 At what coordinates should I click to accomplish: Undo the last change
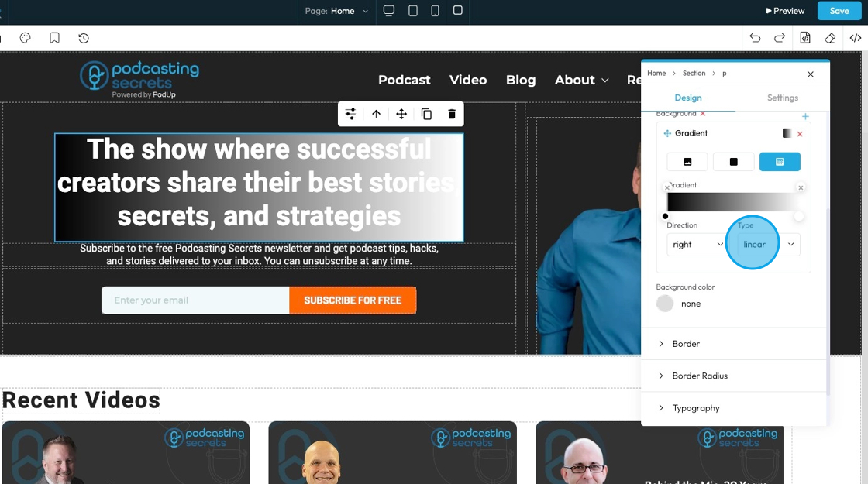(755, 38)
